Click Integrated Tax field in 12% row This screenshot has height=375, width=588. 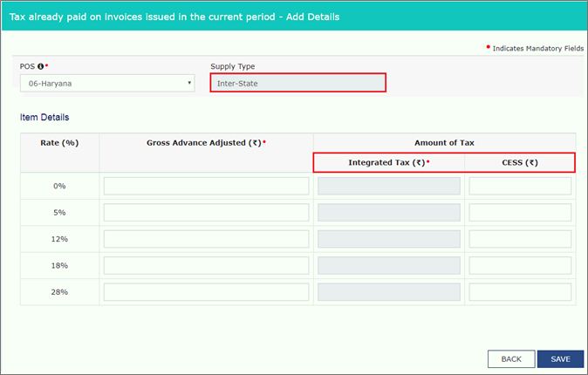tap(389, 239)
